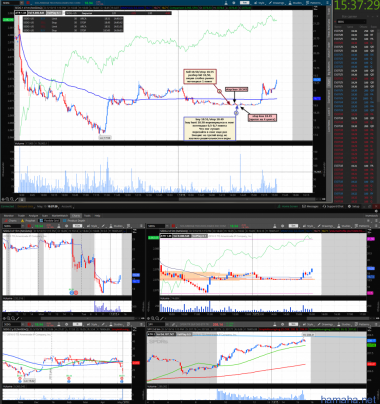Open the Support/Chat link

tap(333, 206)
